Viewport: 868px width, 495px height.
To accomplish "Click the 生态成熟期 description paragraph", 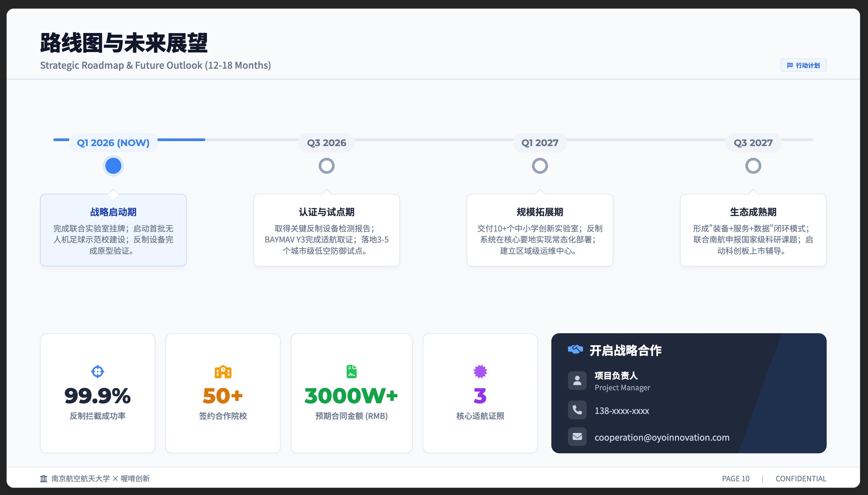I will [x=753, y=240].
